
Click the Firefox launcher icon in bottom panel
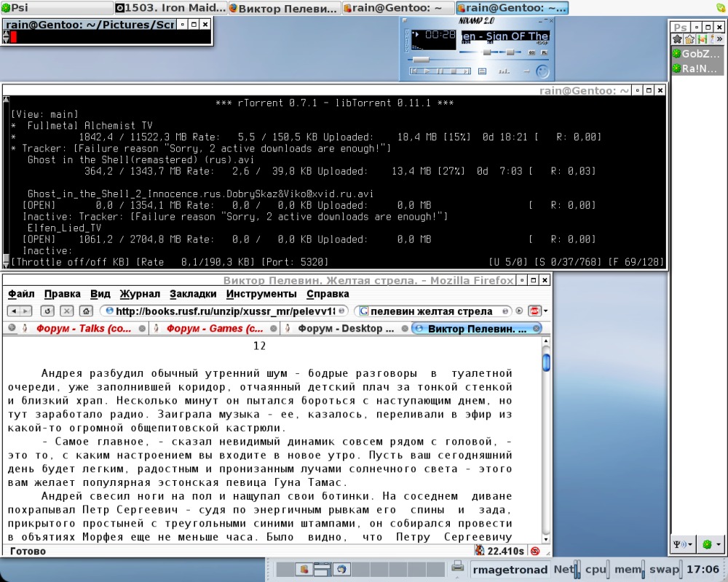[341, 569]
